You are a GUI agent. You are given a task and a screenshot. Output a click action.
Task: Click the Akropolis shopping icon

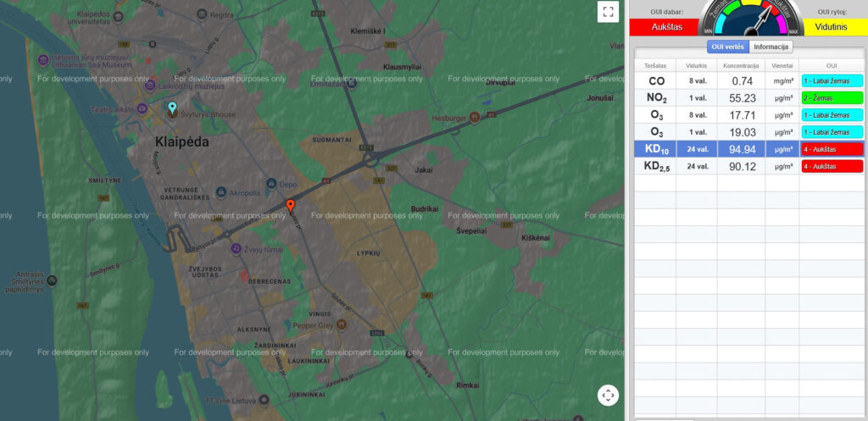pos(221,191)
